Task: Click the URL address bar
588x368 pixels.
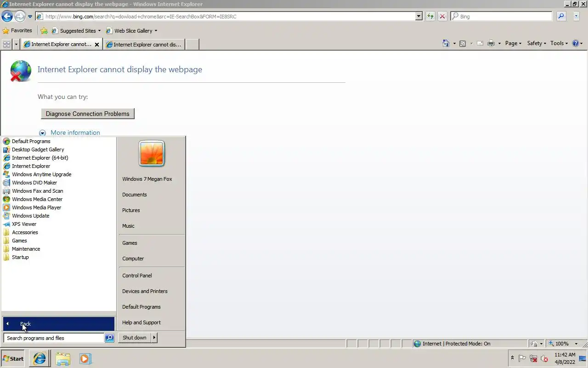Action: click(225, 16)
